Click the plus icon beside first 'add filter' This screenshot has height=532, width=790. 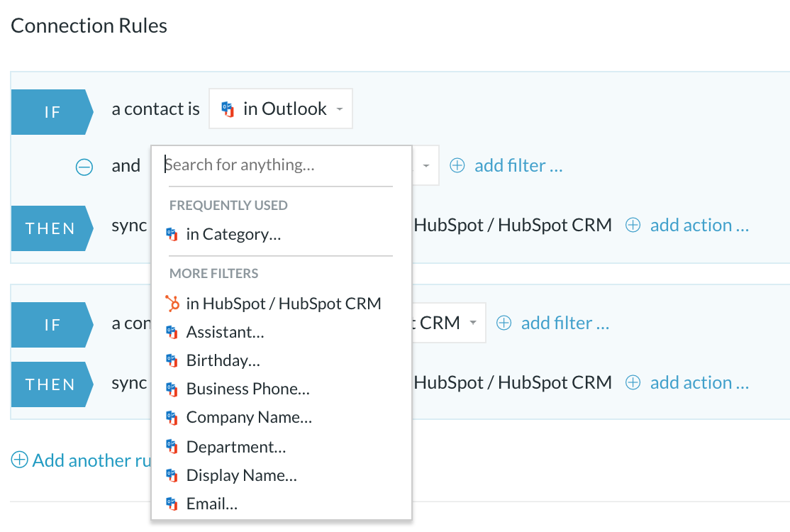click(457, 166)
